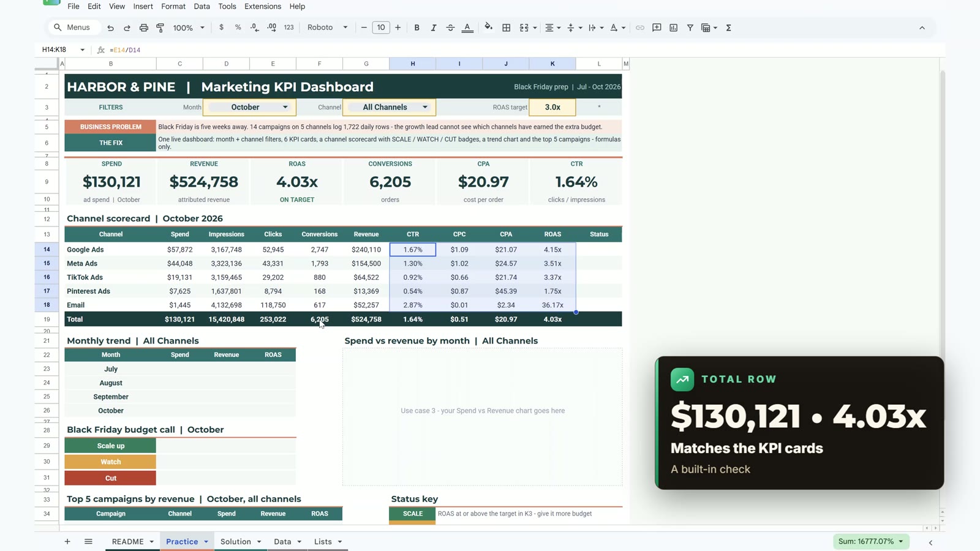Click the Menus search button

(73, 28)
